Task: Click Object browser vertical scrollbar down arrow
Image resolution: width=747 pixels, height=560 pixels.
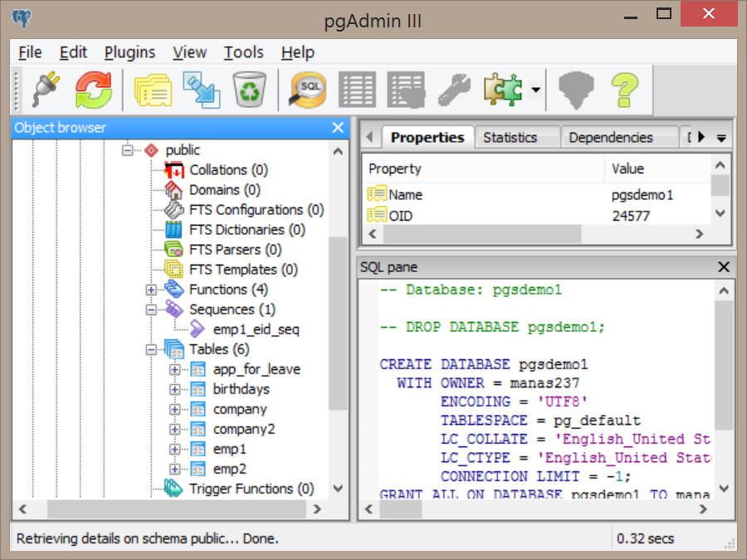Action: 339,489
